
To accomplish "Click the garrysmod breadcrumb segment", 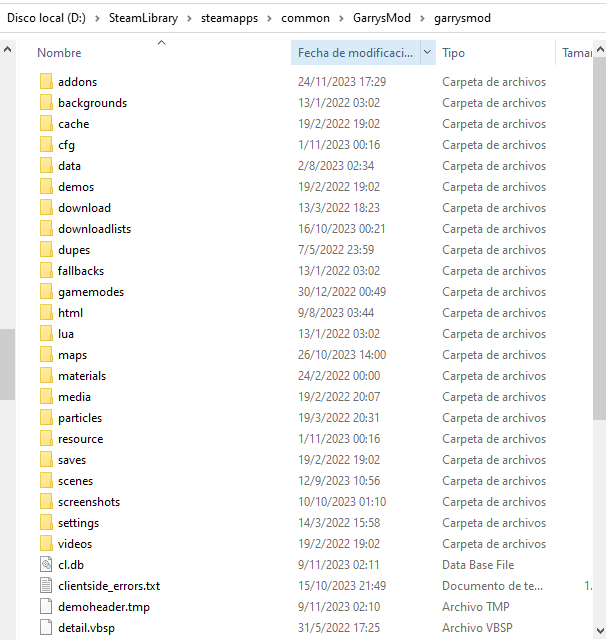I will pyautogui.click(x=462, y=18).
